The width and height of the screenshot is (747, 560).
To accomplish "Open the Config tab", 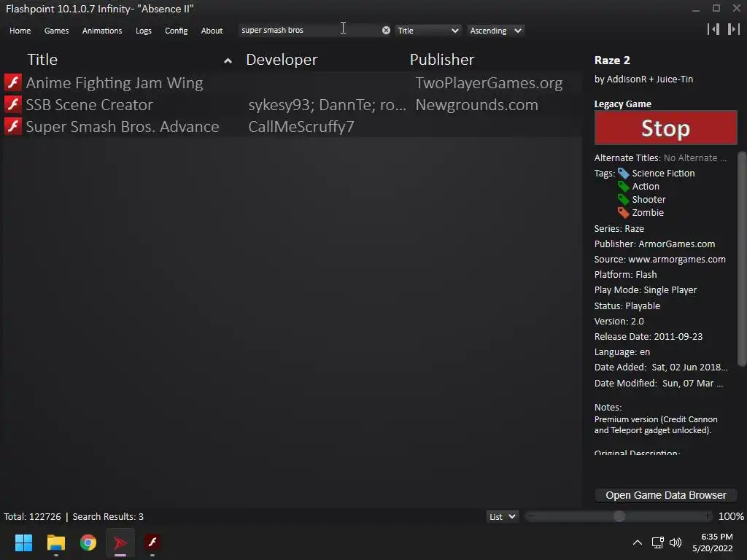I will (x=177, y=31).
